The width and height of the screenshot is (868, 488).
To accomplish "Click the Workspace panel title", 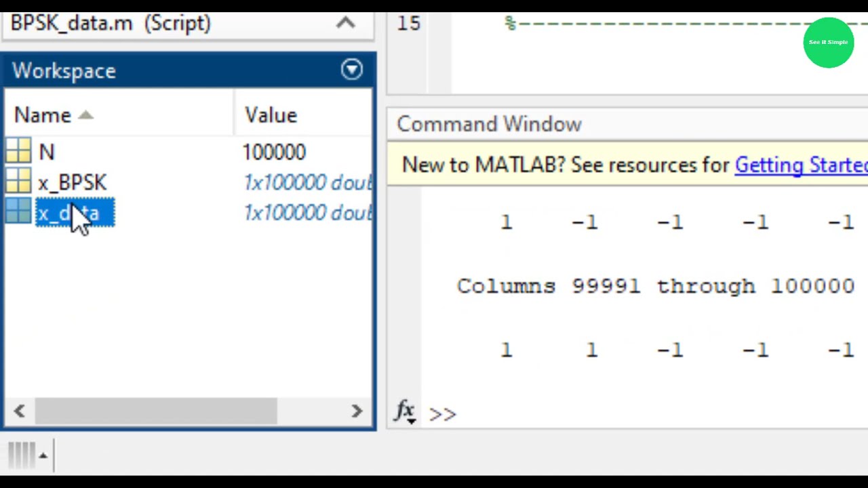I will click(x=64, y=71).
